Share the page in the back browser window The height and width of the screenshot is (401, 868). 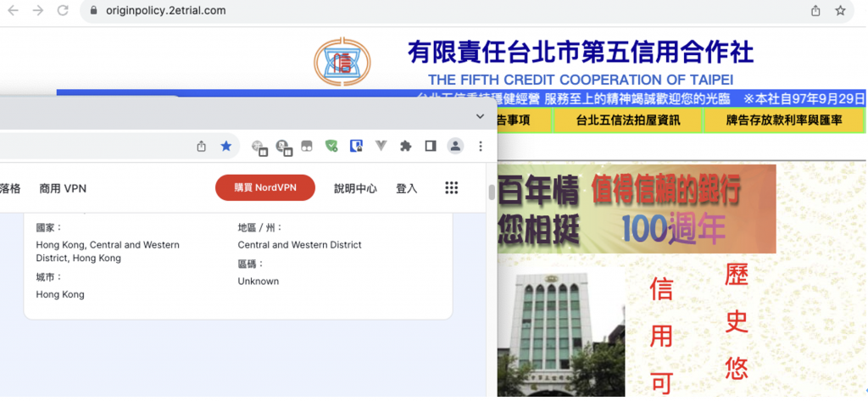(x=815, y=10)
